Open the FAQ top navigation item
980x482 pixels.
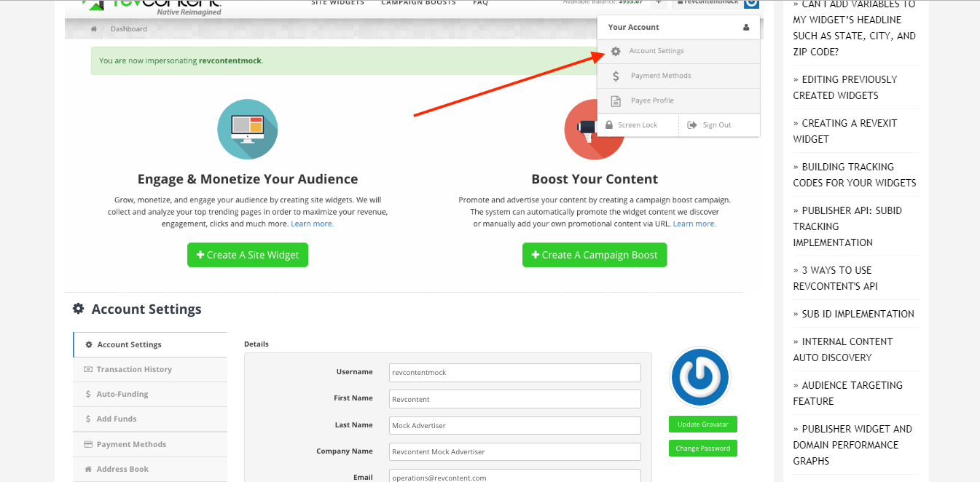tap(480, 3)
